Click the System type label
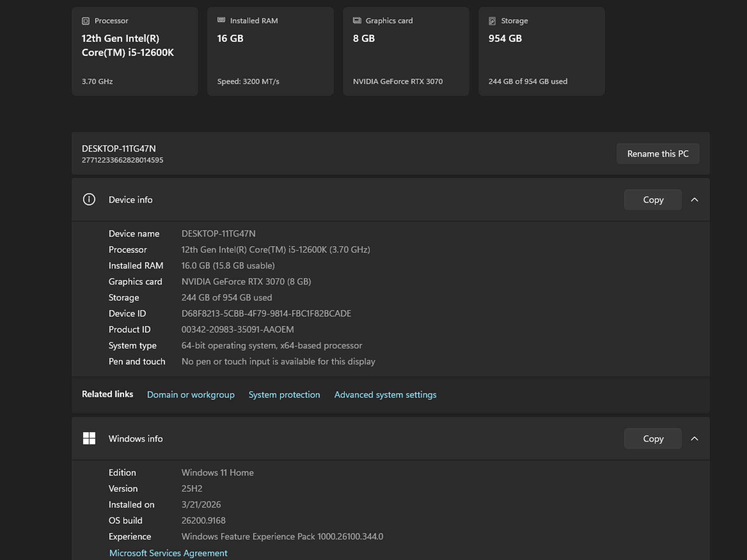Image resolution: width=747 pixels, height=560 pixels. [x=132, y=345]
